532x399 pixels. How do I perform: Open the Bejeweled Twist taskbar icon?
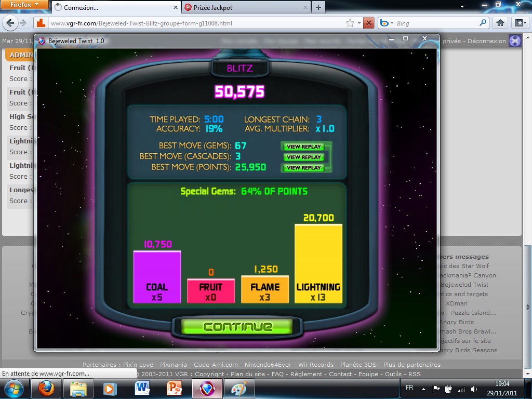(207, 389)
